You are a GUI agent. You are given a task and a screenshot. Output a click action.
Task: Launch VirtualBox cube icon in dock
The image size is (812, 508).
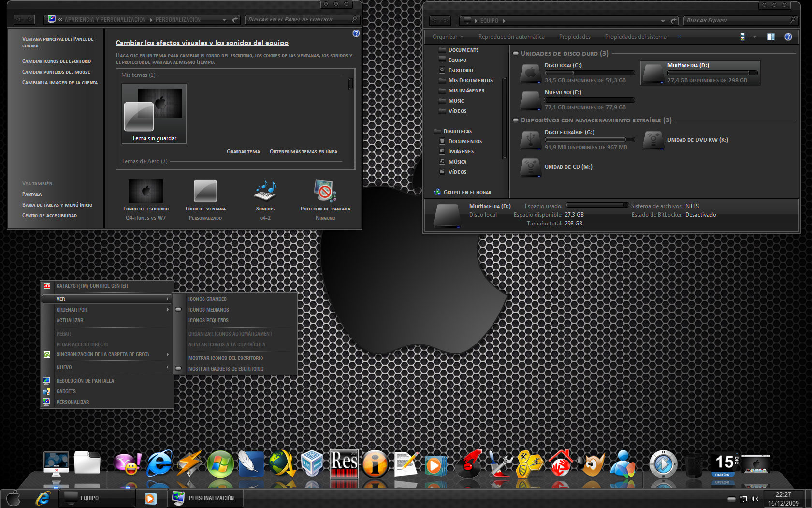pyautogui.click(x=312, y=463)
